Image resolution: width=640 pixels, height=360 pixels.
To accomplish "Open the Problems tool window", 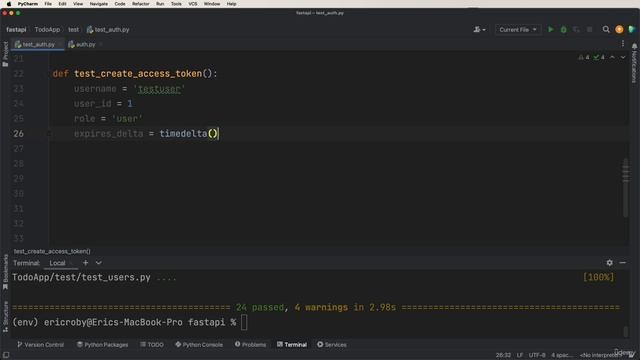I will click(x=250, y=344).
